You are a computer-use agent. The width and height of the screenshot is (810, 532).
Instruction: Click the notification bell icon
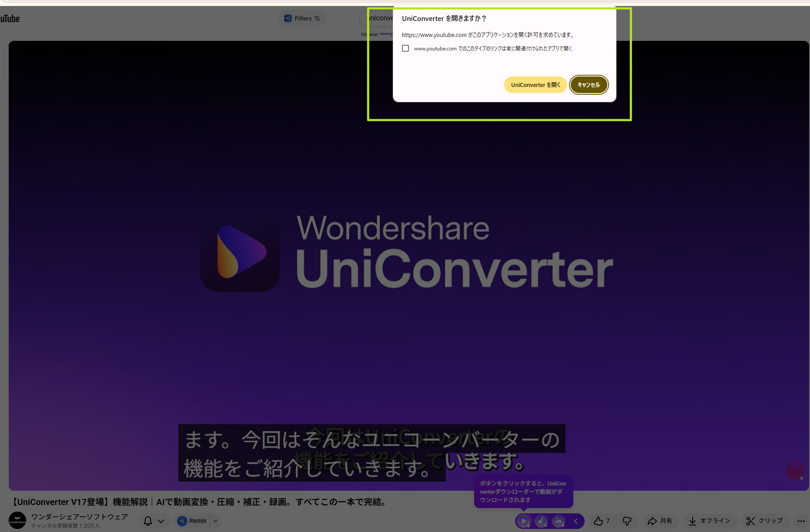click(147, 521)
